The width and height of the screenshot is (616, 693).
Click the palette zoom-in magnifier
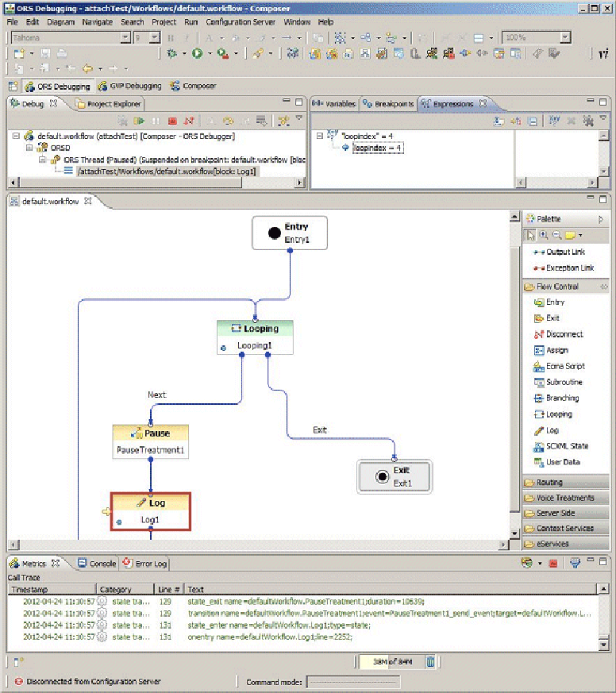(544, 235)
